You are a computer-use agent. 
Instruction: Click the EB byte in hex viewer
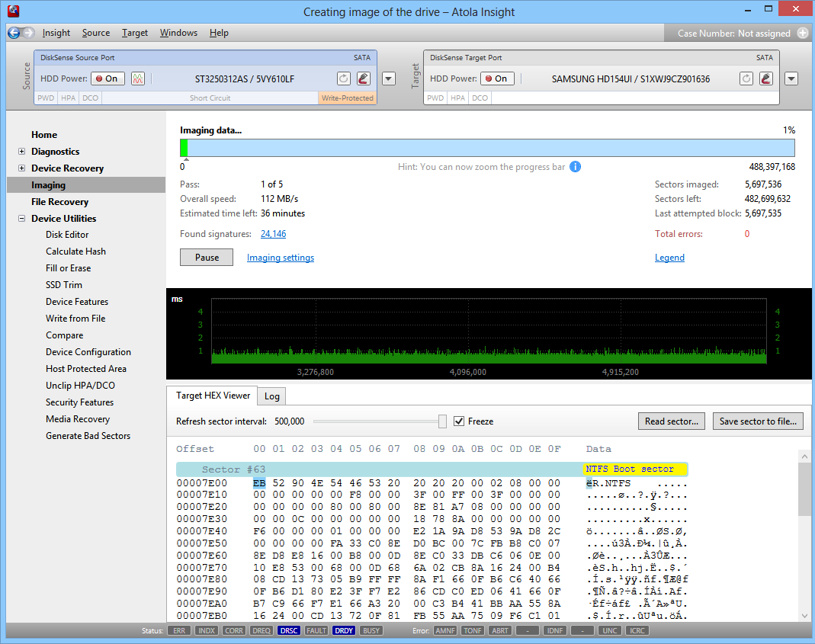[x=259, y=483]
